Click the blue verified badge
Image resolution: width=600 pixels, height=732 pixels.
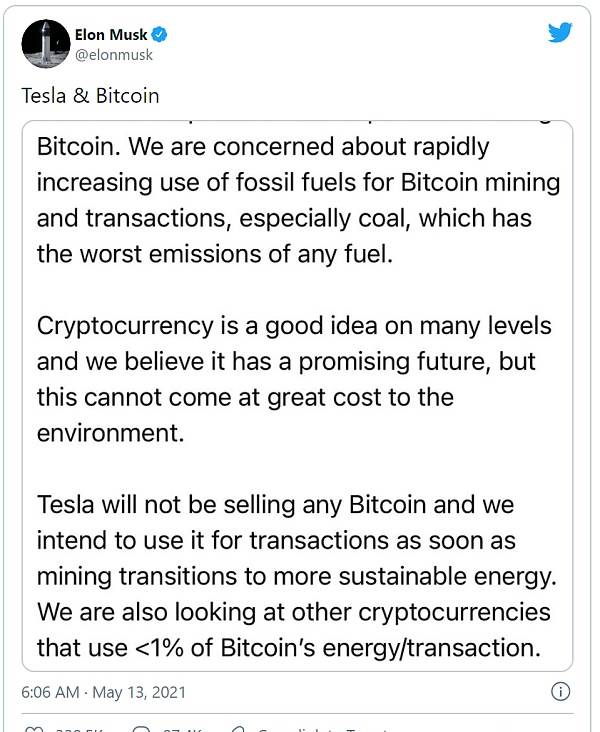pyautogui.click(x=160, y=35)
